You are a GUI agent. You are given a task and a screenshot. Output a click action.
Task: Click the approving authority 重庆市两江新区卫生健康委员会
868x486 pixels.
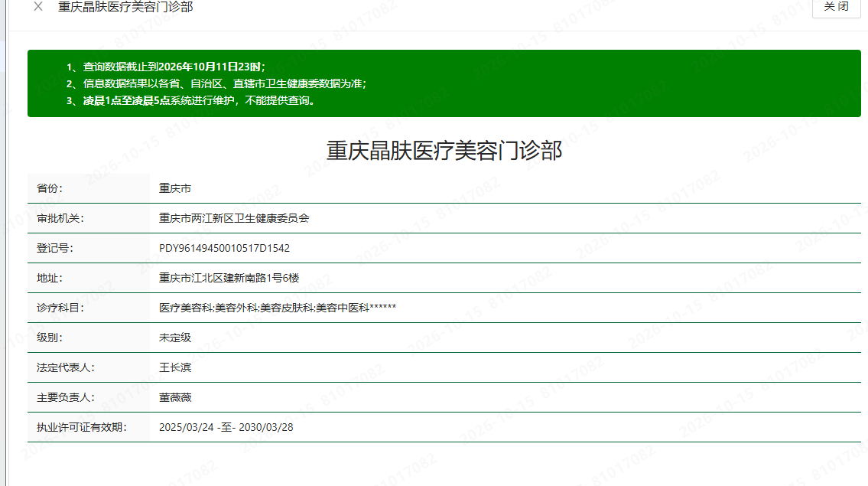234,218
